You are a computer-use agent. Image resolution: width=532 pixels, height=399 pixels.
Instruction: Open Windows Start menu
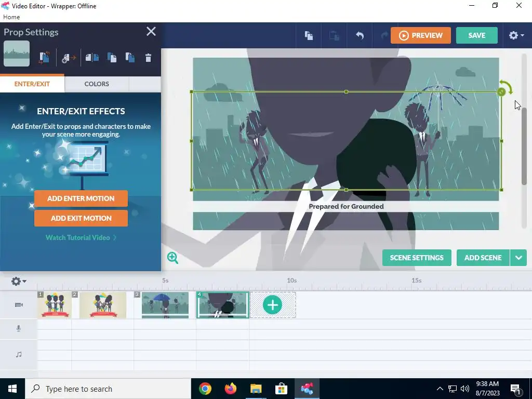(12, 389)
